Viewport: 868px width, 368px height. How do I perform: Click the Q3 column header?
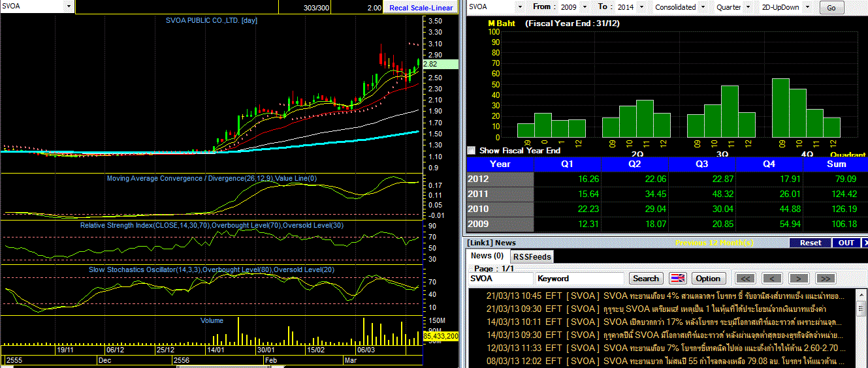tap(701, 164)
